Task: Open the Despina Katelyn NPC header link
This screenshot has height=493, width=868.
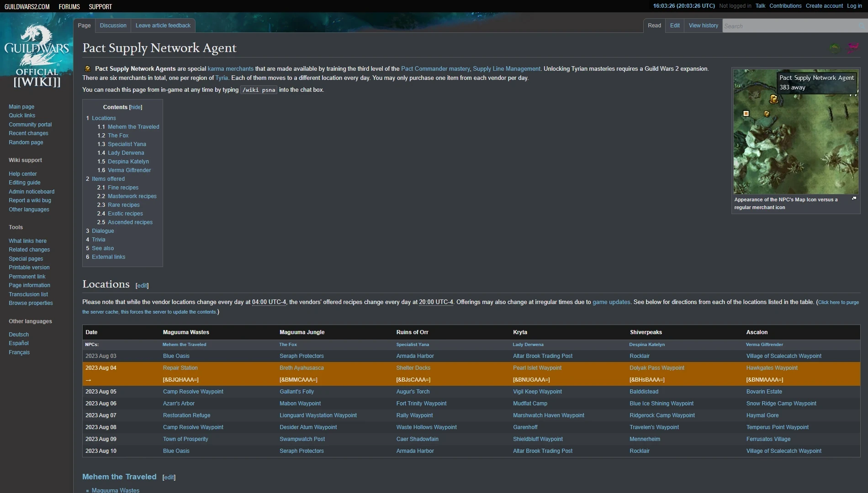Action: point(647,345)
